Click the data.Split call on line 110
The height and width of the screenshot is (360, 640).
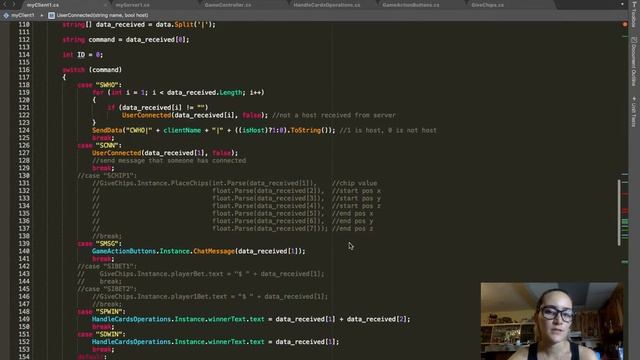coord(185,24)
